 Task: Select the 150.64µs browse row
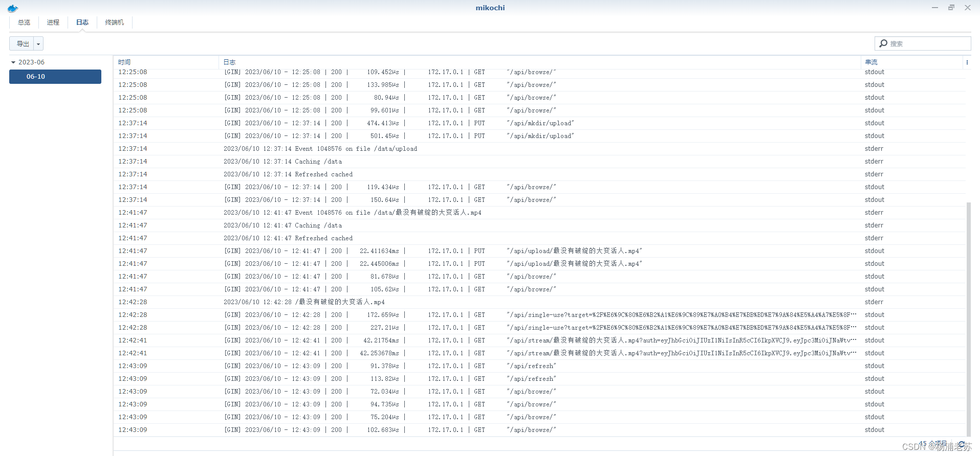click(539, 200)
